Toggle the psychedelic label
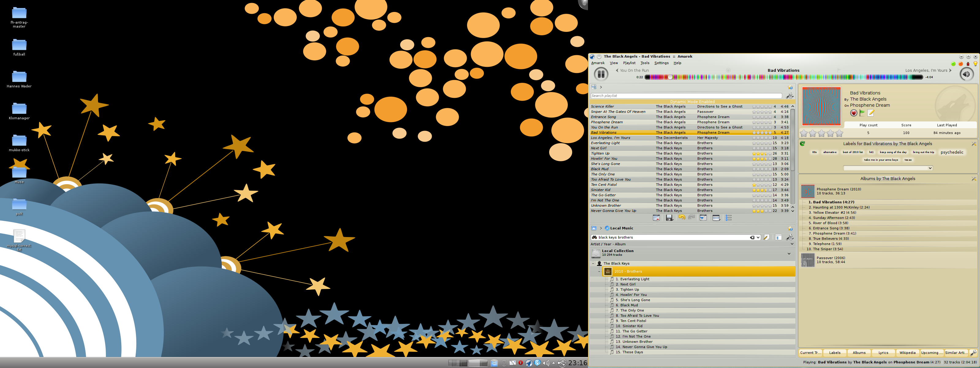This screenshot has width=980, height=368. [952, 152]
